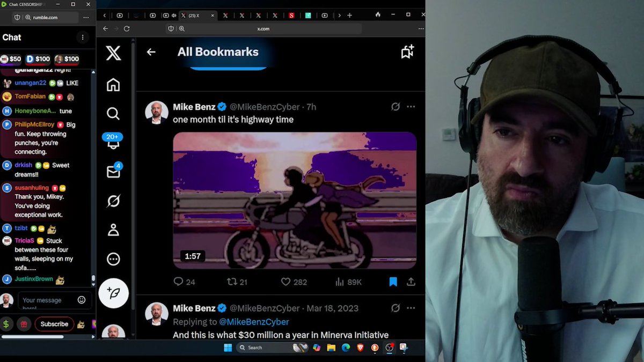Image resolution: width=644 pixels, height=362 pixels.
Task: Go to X Home in sidebar
Action: (113, 85)
